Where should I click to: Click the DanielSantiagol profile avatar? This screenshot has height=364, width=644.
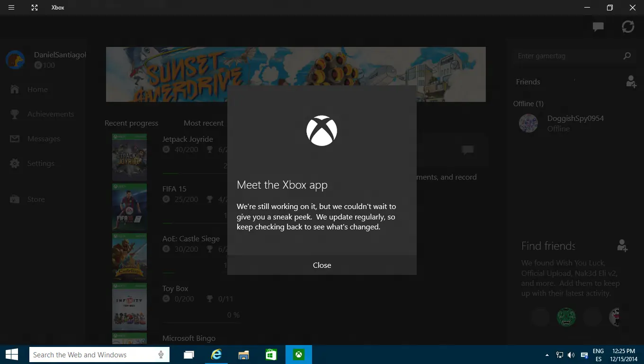click(15, 60)
